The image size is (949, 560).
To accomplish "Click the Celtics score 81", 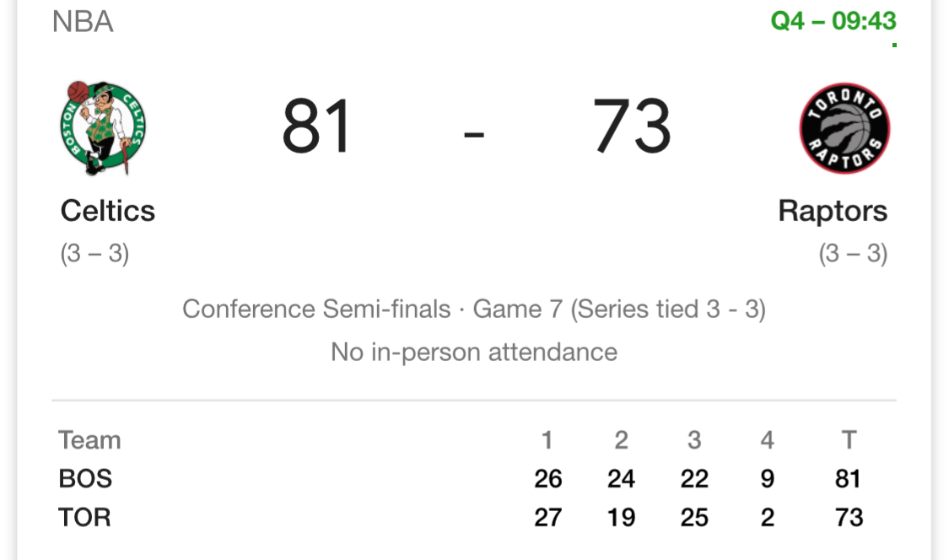I will 316,127.
